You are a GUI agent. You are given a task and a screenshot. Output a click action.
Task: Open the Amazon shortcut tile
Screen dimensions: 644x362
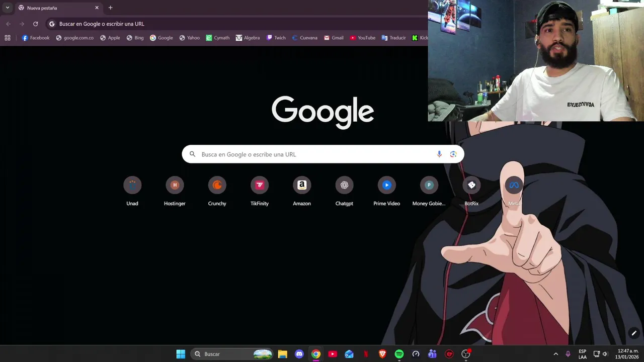(x=302, y=191)
